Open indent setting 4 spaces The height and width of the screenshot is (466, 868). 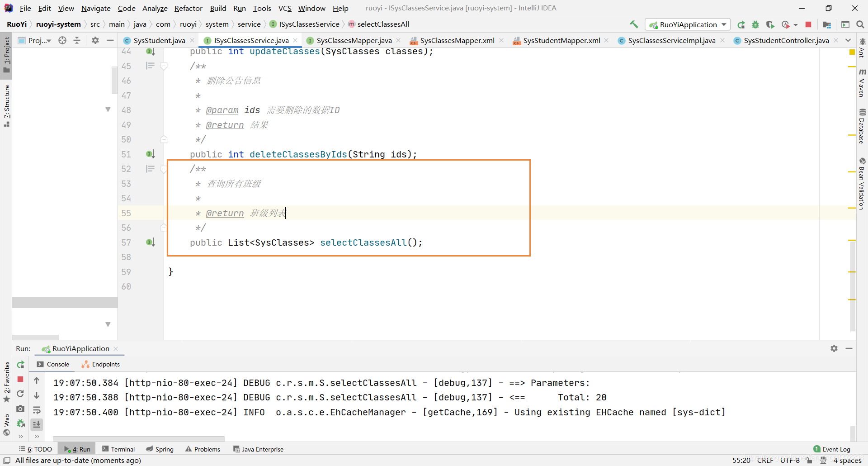point(847,460)
